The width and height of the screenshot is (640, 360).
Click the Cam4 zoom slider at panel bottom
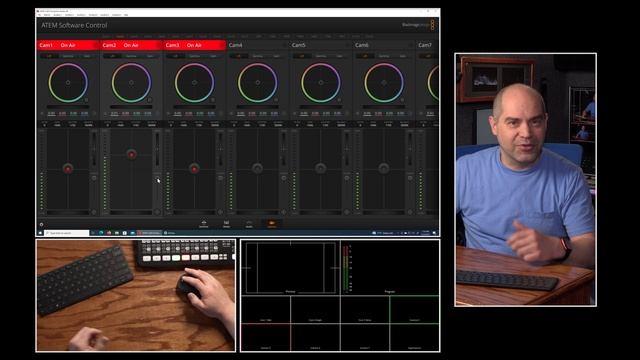[257, 213]
